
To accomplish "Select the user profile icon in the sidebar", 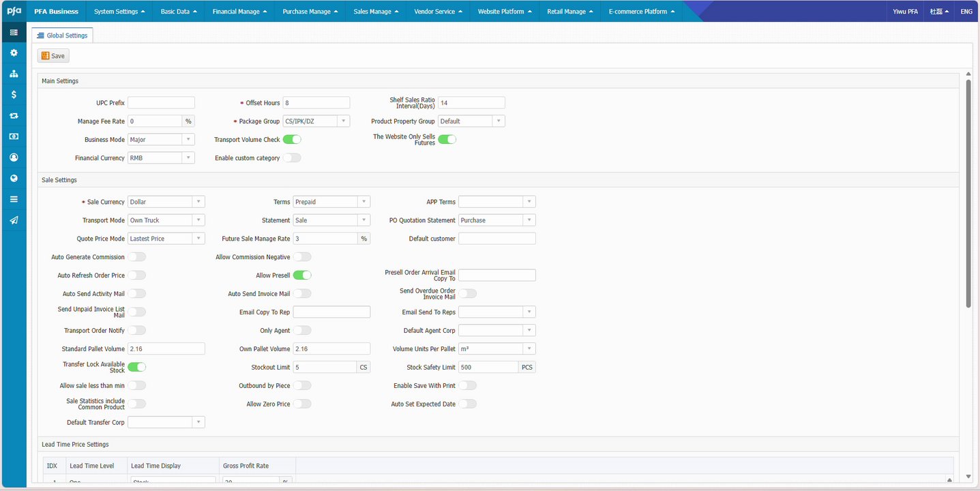I will [x=14, y=158].
